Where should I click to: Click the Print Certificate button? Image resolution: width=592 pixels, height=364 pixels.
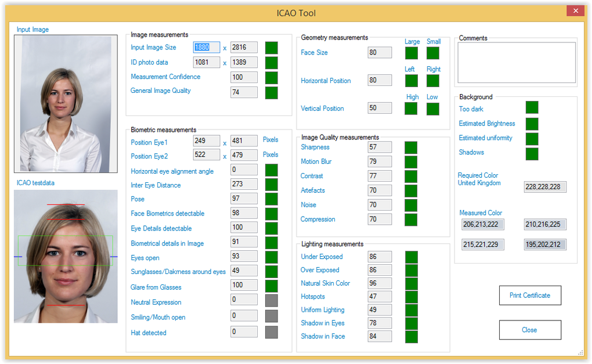point(530,295)
